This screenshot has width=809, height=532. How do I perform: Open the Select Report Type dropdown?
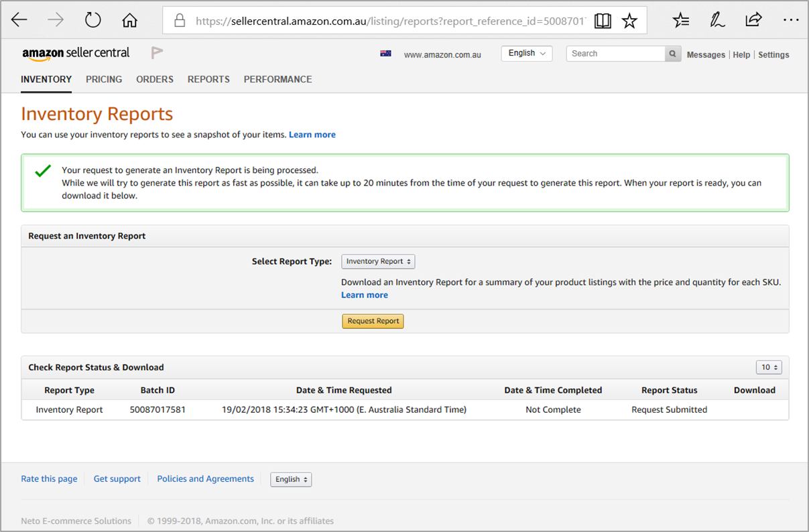[x=378, y=261]
